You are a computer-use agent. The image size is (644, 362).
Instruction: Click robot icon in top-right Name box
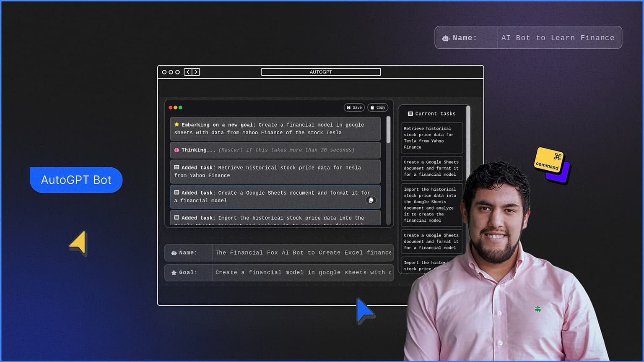[446, 38]
